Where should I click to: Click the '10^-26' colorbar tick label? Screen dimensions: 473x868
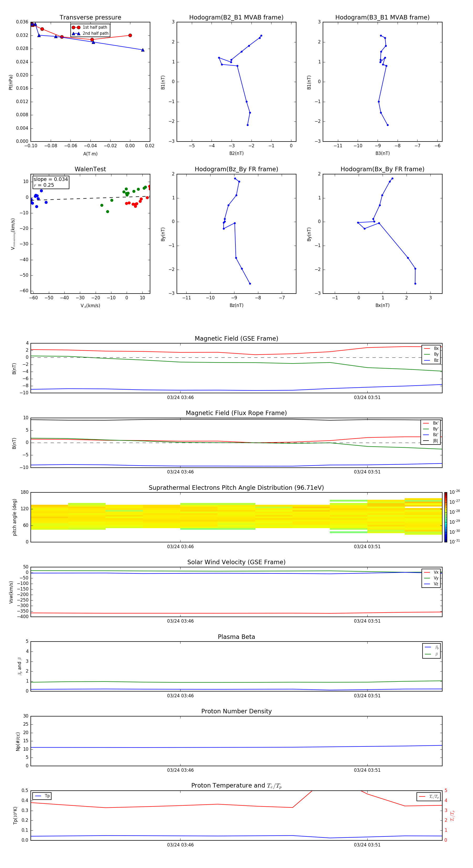tap(455, 492)
